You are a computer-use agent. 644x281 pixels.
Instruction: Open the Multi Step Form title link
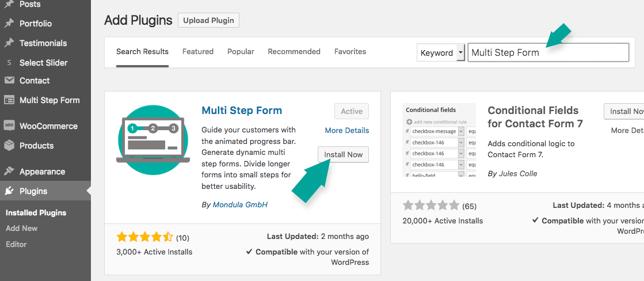click(x=242, y=110)
